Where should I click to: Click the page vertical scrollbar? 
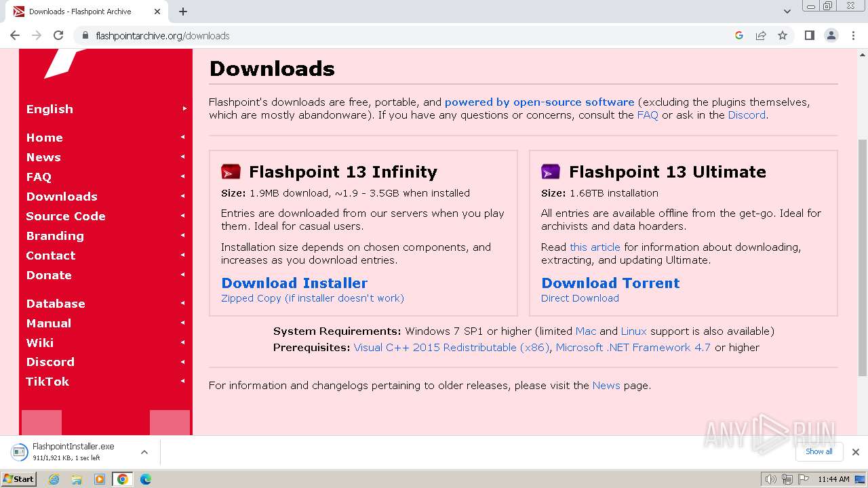(x=863, y=258)
